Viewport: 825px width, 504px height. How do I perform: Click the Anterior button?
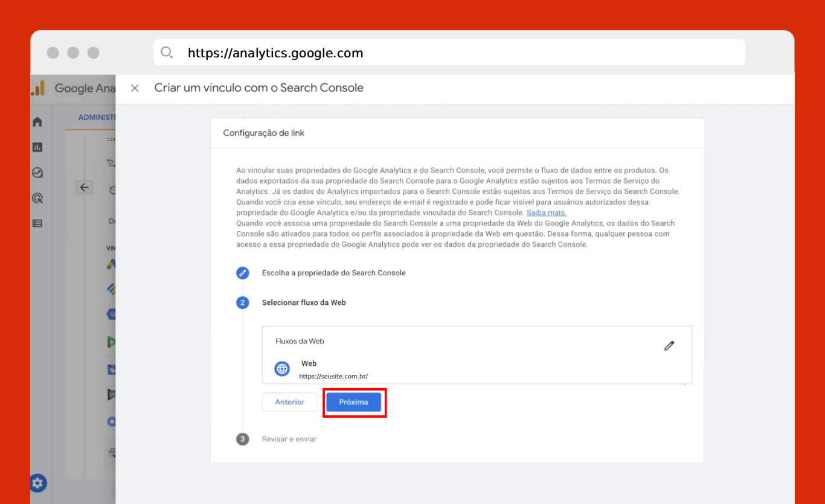(289, 402)
